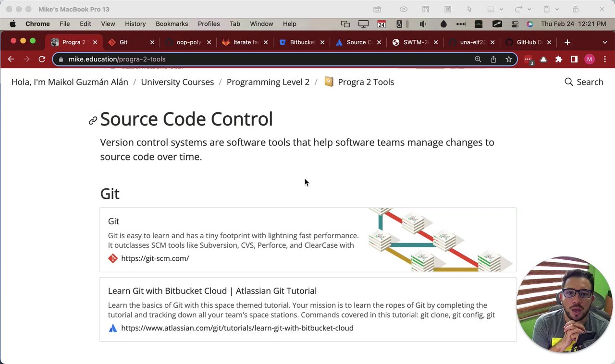Open dropdown arrow next to clipboard icon
The image size is (615, 364).
pos(557,9)
